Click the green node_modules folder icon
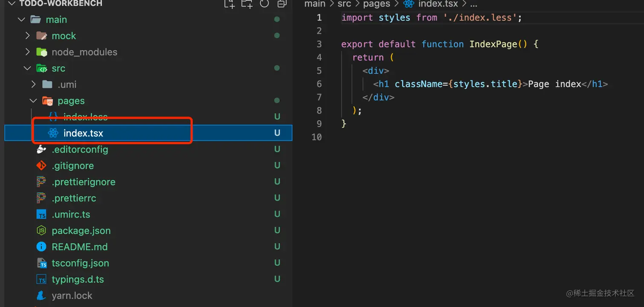 click(x=41, y=52)
